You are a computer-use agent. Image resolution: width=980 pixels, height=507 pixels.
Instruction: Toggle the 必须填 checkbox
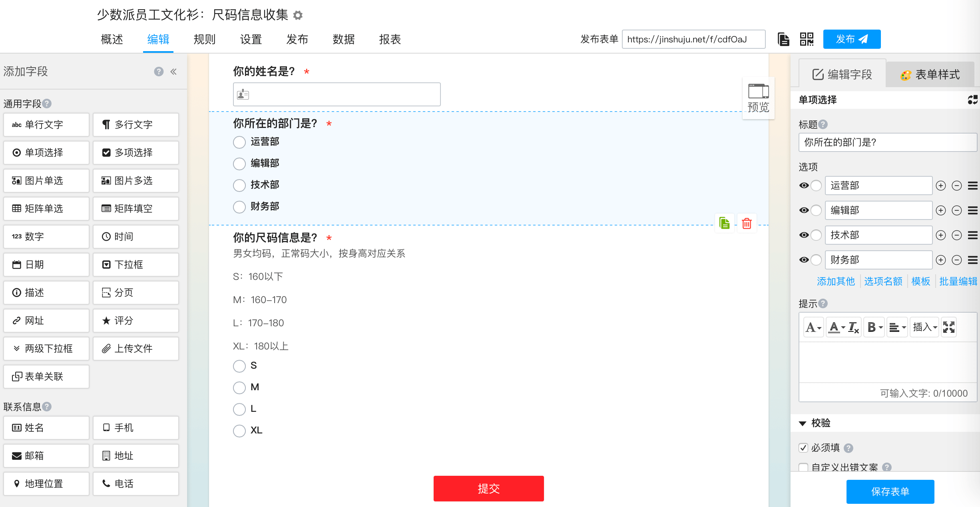pos(803,448)
